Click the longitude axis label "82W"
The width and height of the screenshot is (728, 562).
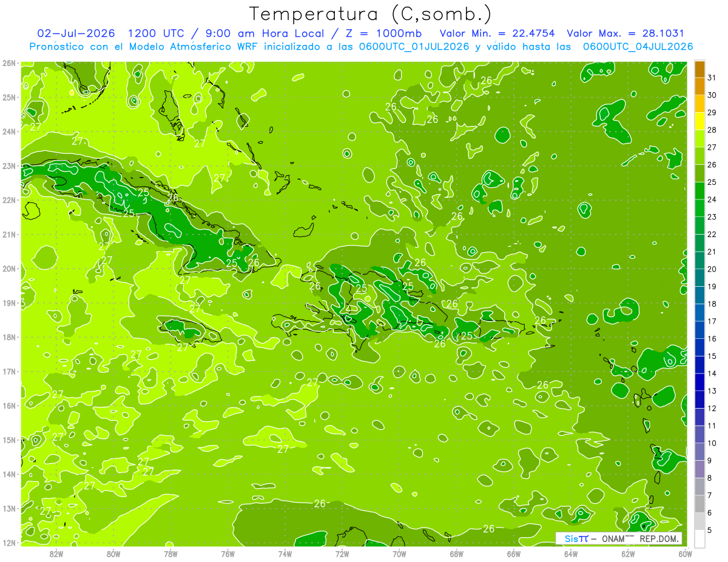point(56,554)
